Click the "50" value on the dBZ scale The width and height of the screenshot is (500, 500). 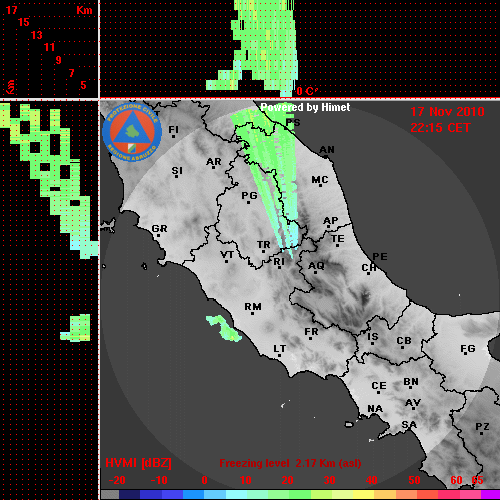(414, 480)
